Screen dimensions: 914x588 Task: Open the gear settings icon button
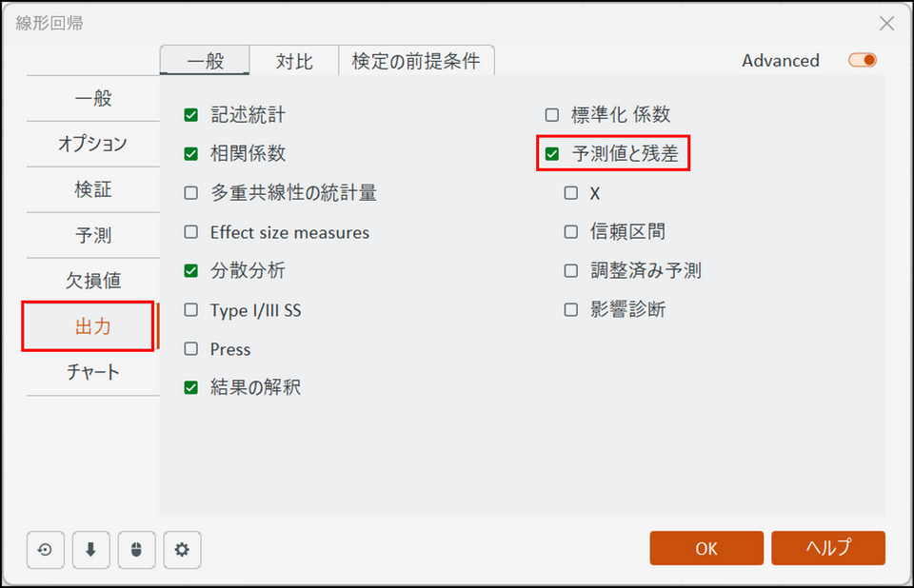point(183,550)
